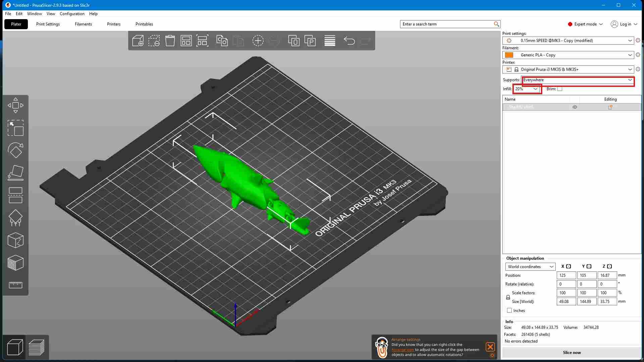Switch to sliced layers preview view
The image size is (644, 362).
[x=37, y=347]
